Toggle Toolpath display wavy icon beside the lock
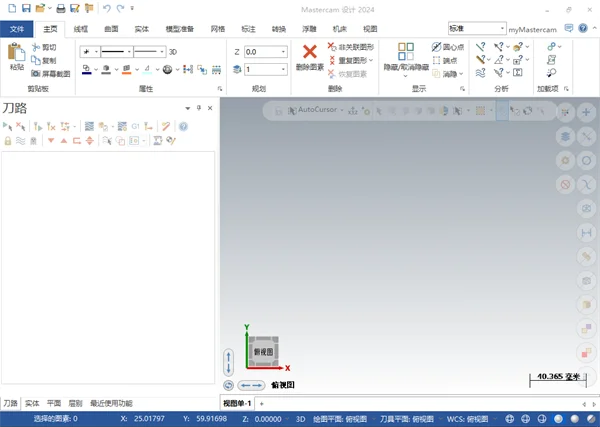600x427 pixels. tap(20, 141)
